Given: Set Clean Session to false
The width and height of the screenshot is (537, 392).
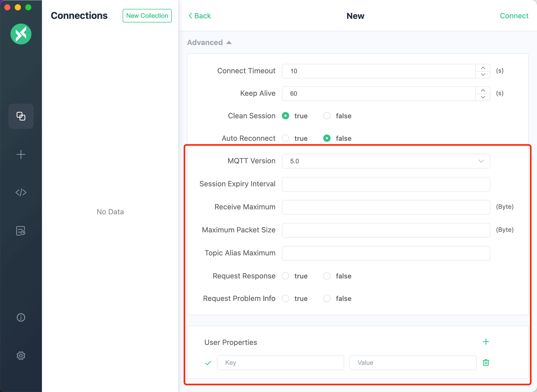Looking at the screenshot, I should (x=327, y=116).
